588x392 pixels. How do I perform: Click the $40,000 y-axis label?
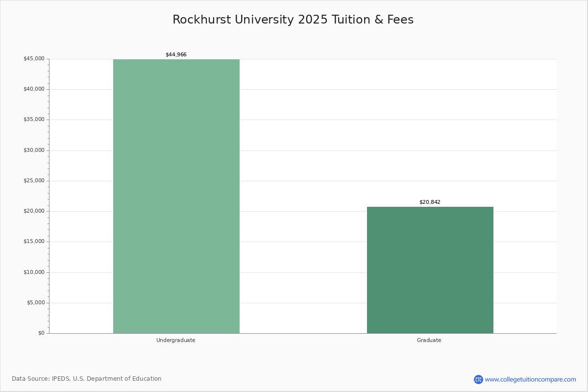[x=34, y=89]
